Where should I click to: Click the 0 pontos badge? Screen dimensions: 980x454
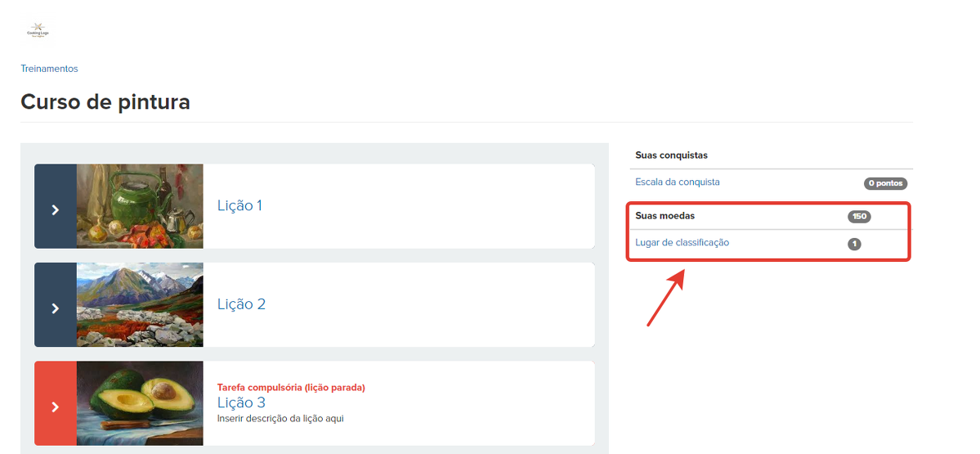[x=885, y=184]
